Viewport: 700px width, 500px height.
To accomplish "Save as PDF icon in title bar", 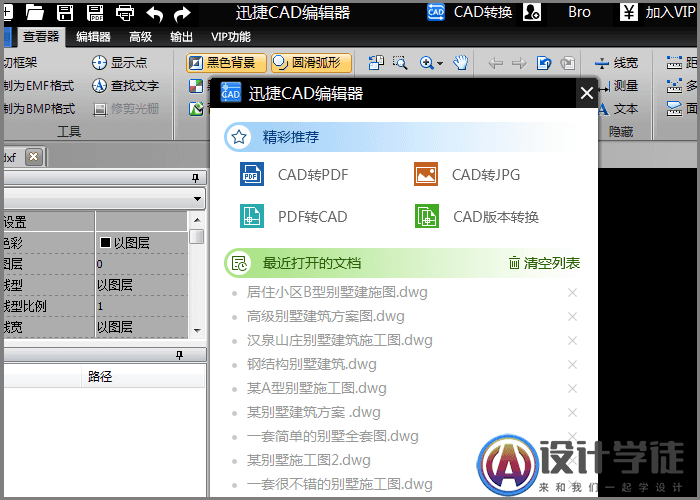I will (x=95, y=12).
